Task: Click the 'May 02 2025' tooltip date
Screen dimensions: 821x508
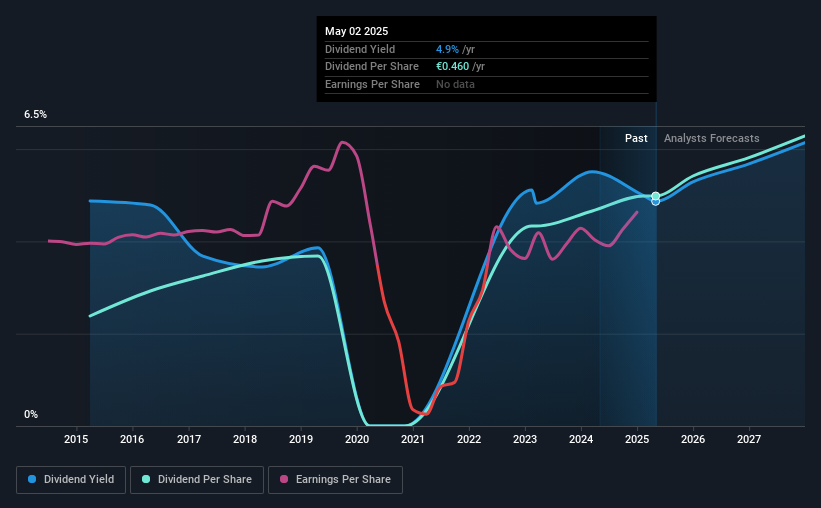Action: tap(357, 31)
